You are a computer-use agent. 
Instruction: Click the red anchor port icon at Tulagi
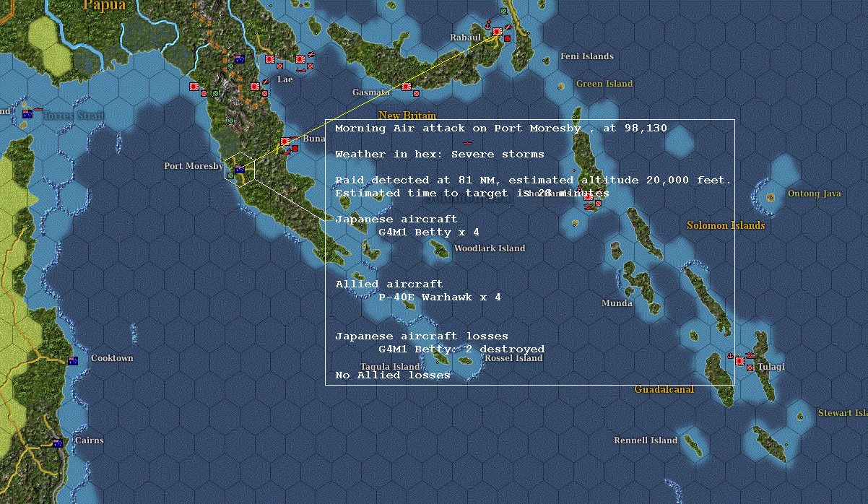click(x=730, y=355)
